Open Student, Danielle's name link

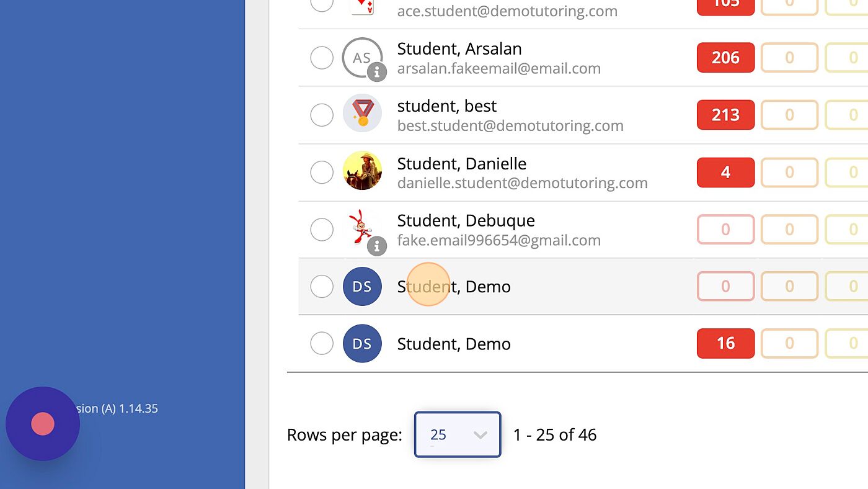(x=461, y=164)
